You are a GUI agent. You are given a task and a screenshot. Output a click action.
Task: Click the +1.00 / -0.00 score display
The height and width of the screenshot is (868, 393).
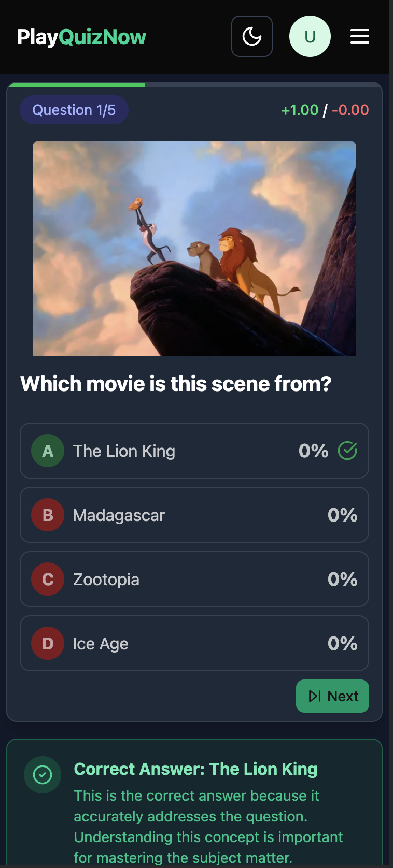[x=325, y=110]
